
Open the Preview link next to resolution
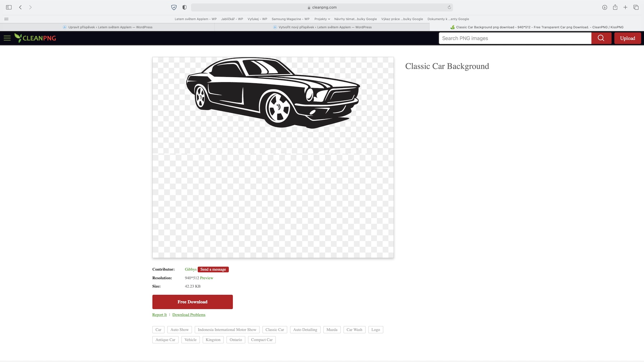click(x=207, y=278)
